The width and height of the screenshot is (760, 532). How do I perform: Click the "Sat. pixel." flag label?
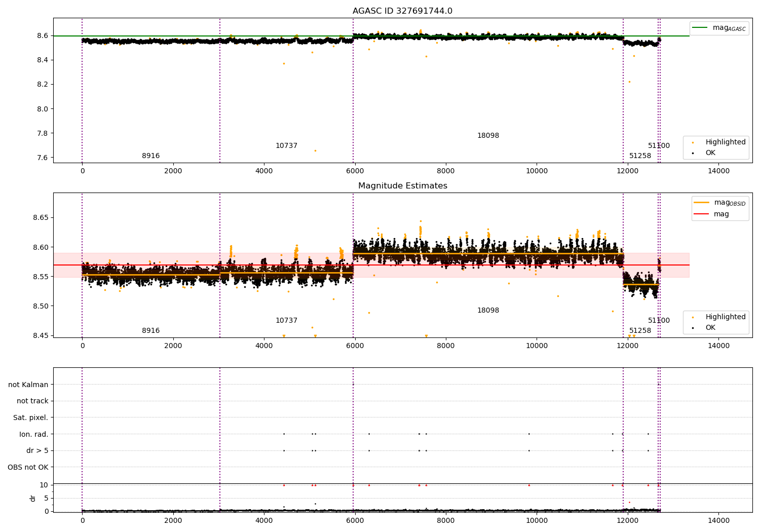[x=31, y=417]
